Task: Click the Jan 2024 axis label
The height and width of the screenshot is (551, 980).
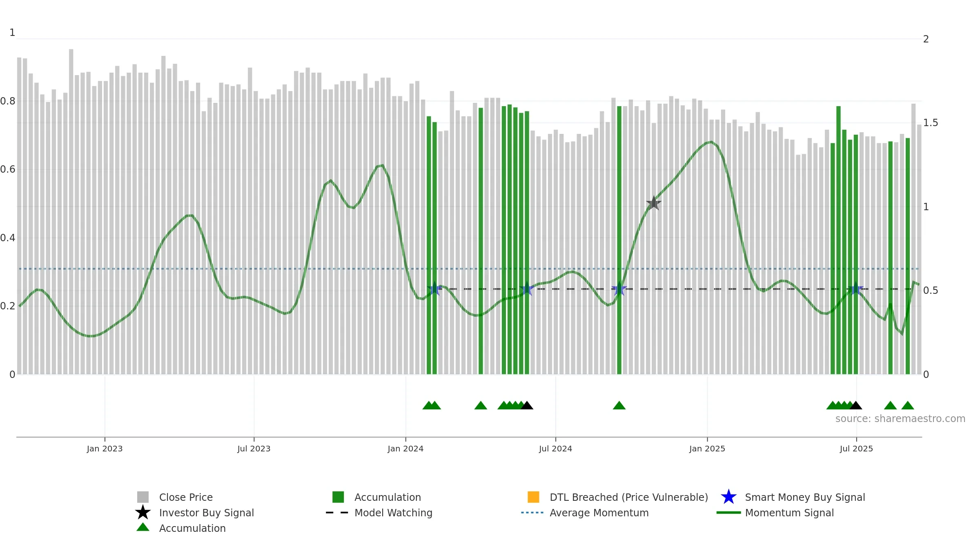Action: click(405, 449)
